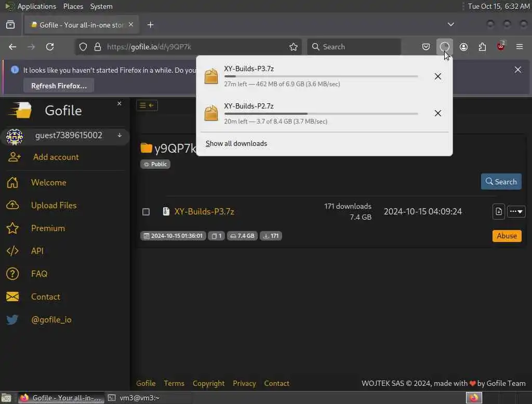Viewport: 532px width, 404px height.
Task: Expand the list all tabs chevron
Action: click(450, 24)
